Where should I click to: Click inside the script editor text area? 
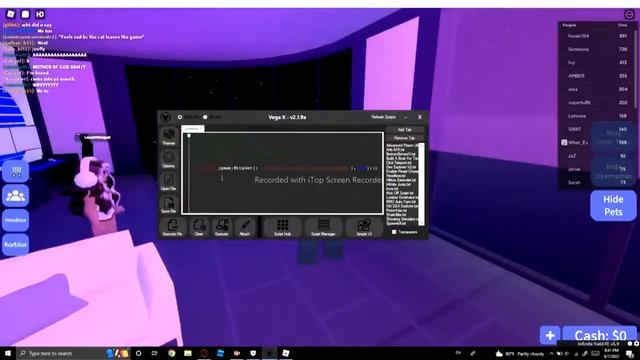(x=282, y=173)
